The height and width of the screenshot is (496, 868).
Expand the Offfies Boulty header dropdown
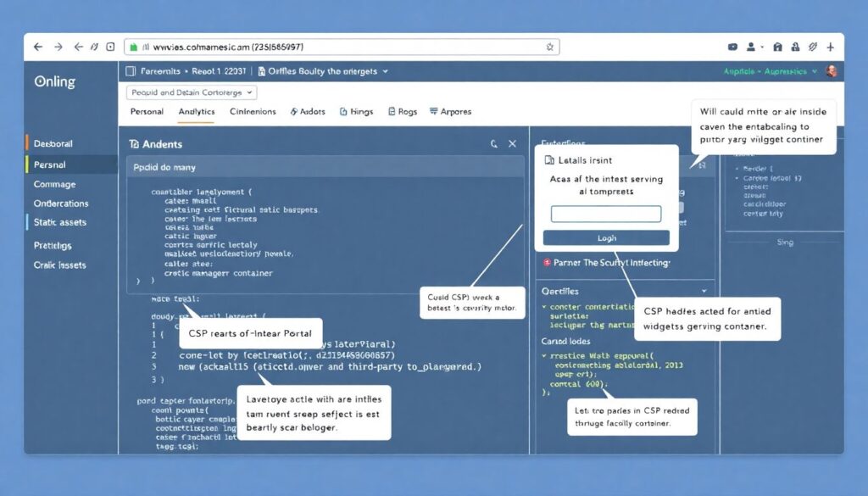(385, 72)
